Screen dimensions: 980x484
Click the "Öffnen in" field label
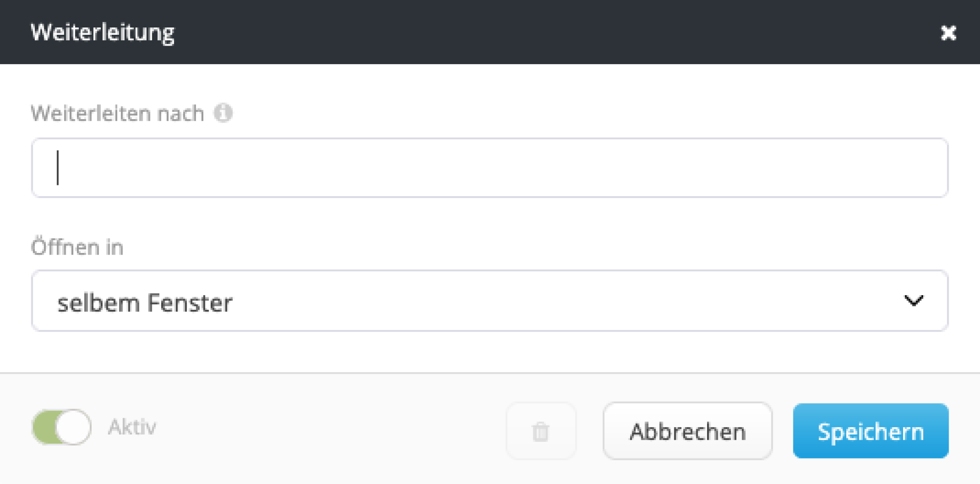click(x=77, y=247)
